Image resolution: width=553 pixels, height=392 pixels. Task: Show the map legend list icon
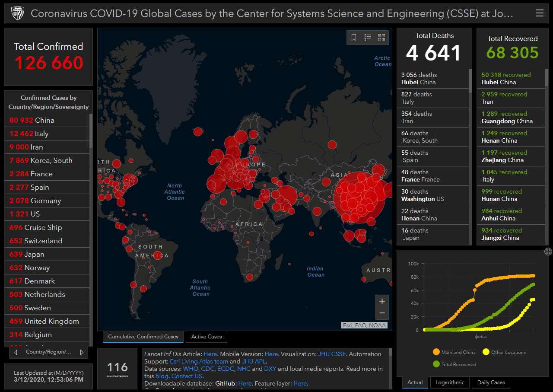pos(368,38)
